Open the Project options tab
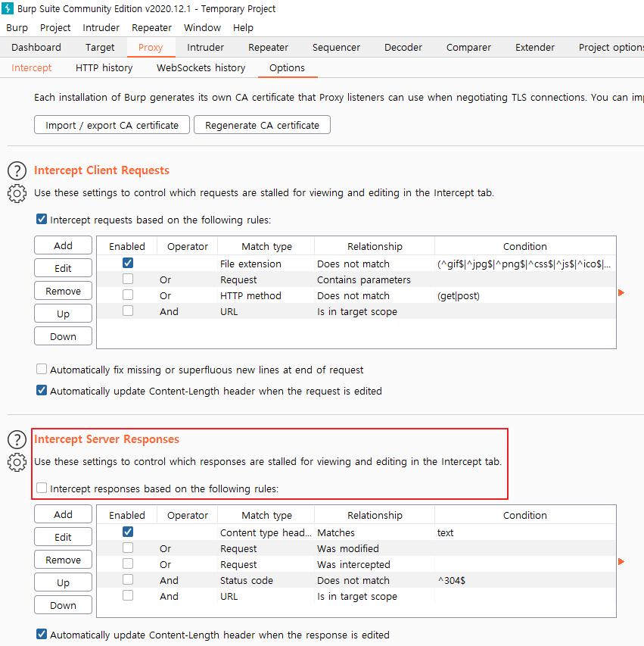The width and height of the screenshot is (644, 646). (611, 48)
